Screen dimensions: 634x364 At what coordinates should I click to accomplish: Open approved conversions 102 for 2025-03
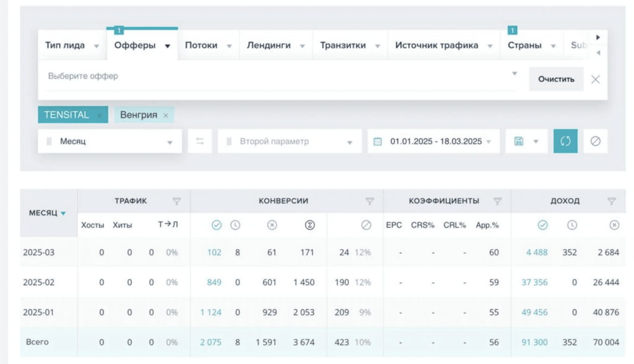[x=214, y=253]
